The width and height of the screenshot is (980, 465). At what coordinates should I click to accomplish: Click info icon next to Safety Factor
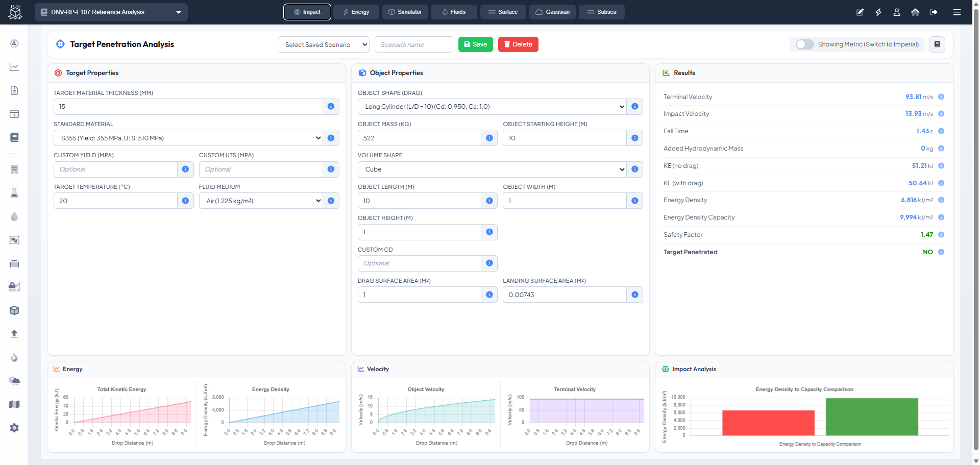[941, 235]
